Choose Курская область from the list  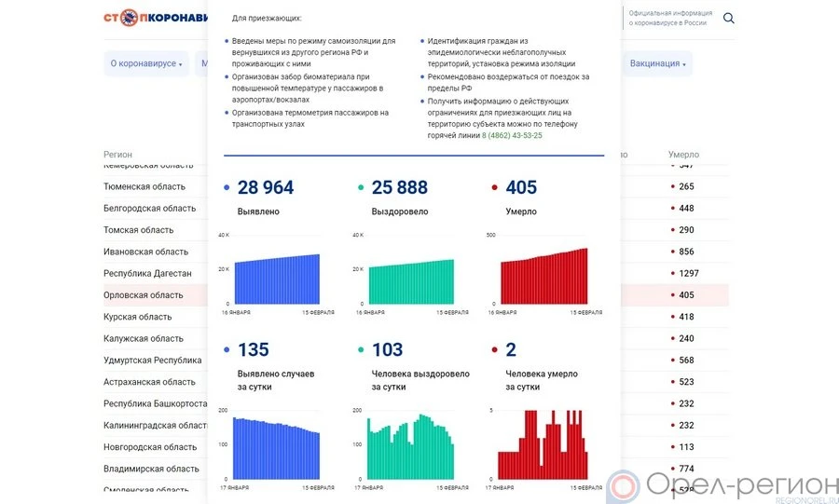[138, 317]
